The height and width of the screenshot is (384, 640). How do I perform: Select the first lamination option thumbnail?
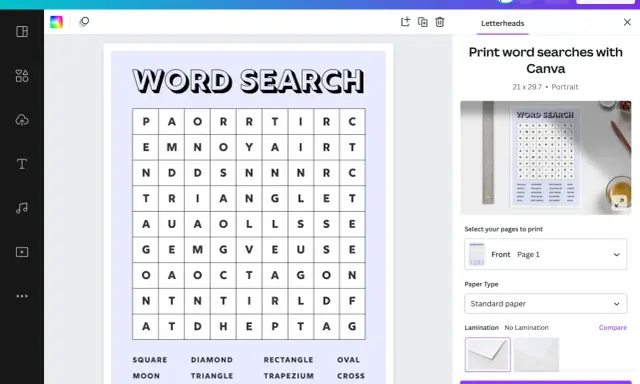click(487, 355)
